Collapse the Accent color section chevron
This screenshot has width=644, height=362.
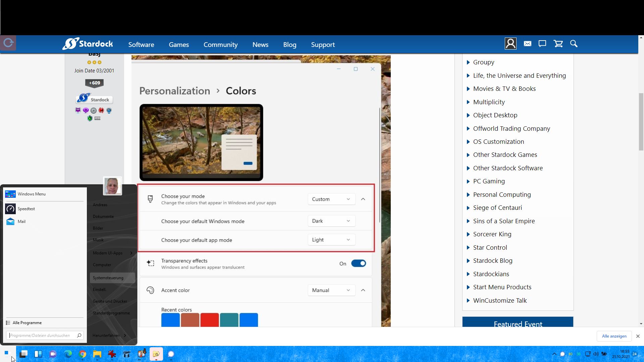tap(363, 290)
